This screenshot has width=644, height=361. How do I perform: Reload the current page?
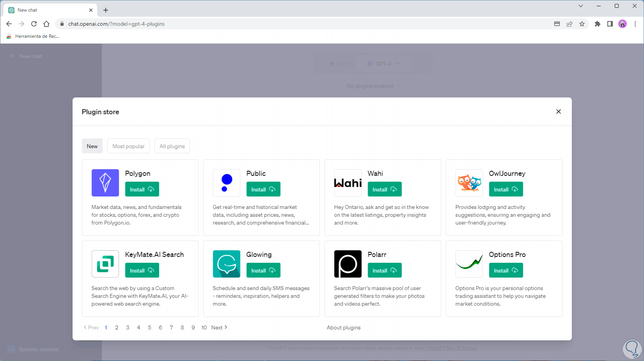click(34, 24)
